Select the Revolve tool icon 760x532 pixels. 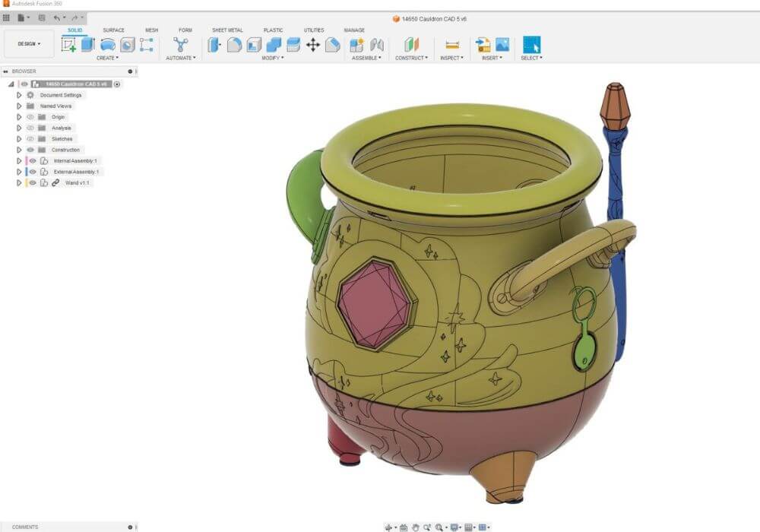pyautogui.click(x=108, y=45)
